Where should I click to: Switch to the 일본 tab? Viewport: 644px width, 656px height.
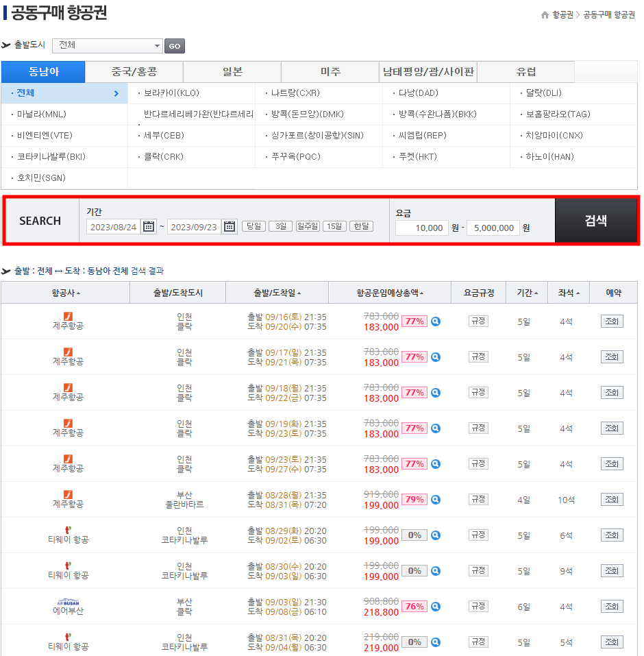(232, 71)
